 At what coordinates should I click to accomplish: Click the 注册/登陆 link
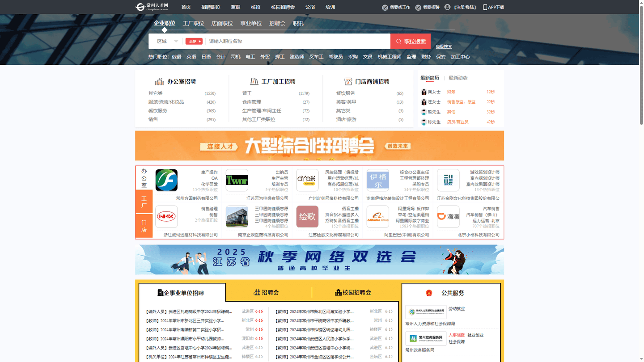[x=465, y=7]
